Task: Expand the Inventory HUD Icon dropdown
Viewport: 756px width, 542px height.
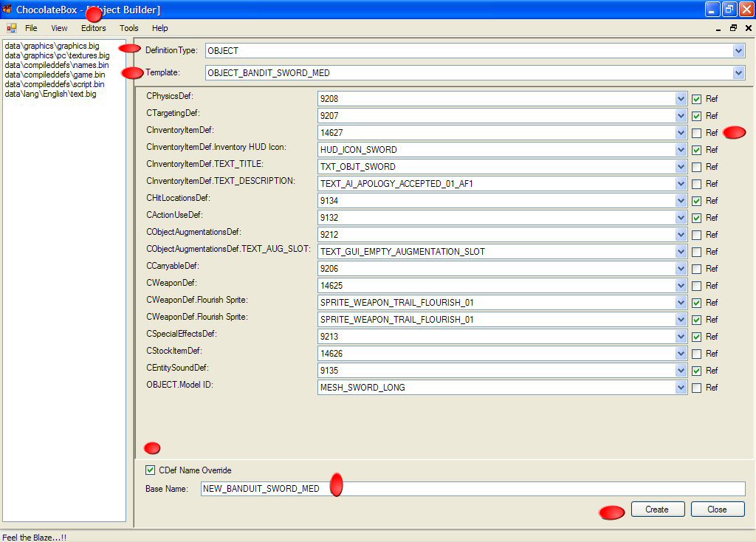Action: (x=681, y=150)
